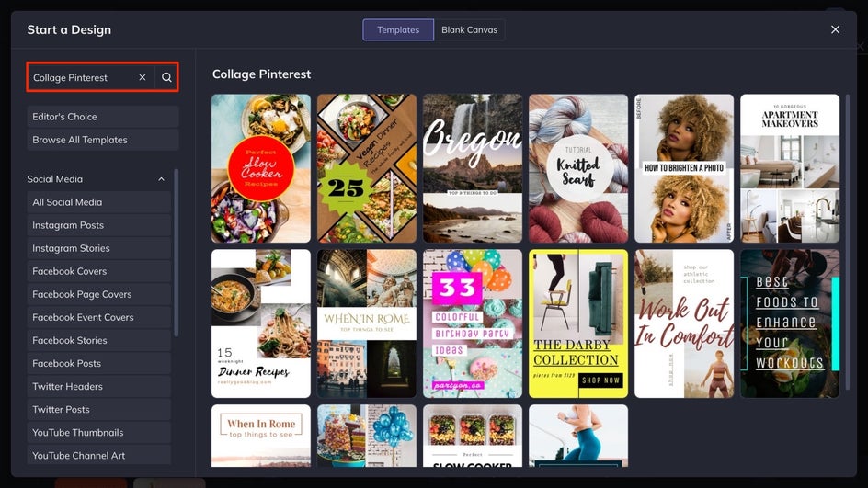Select Facebook Covers category

99,272
